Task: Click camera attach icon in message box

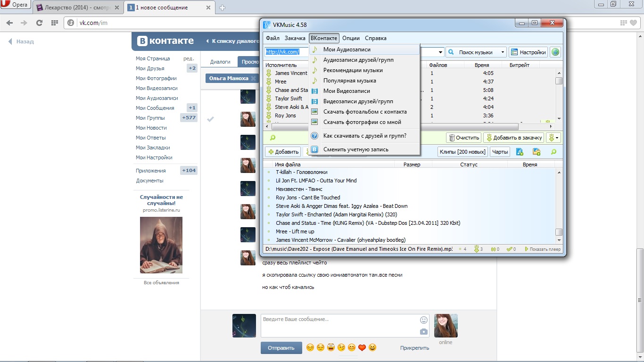Action: tap(424, 332)
